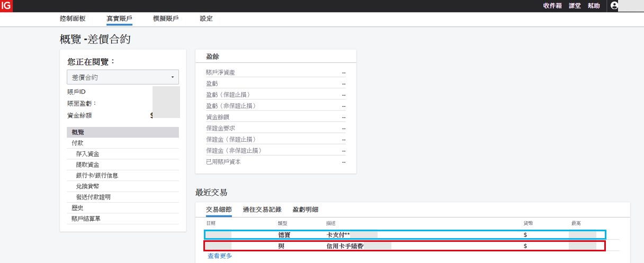This screenshot has width=644, height=263.
Task: Open 銀行卡/銀行信息 page
Action: click(97, 175)
